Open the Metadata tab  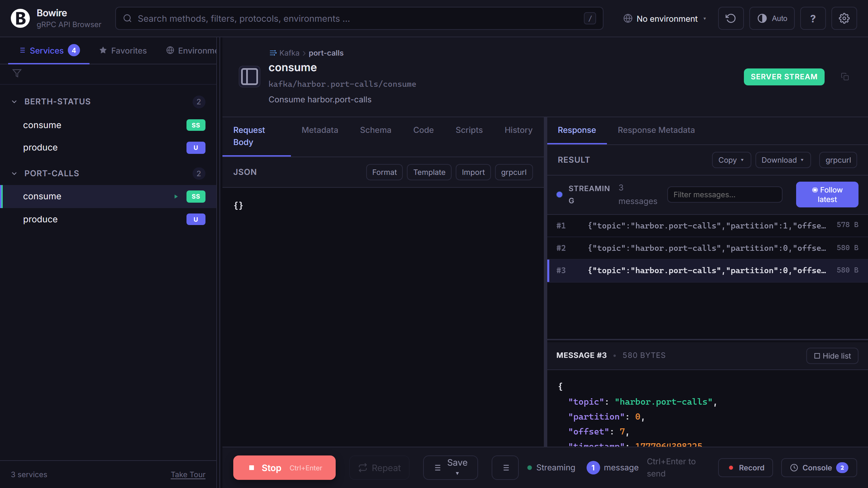(x=320, y=130)
